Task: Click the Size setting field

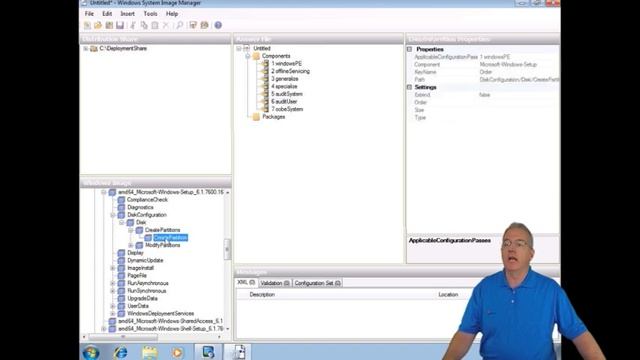Action: (518, 110)
